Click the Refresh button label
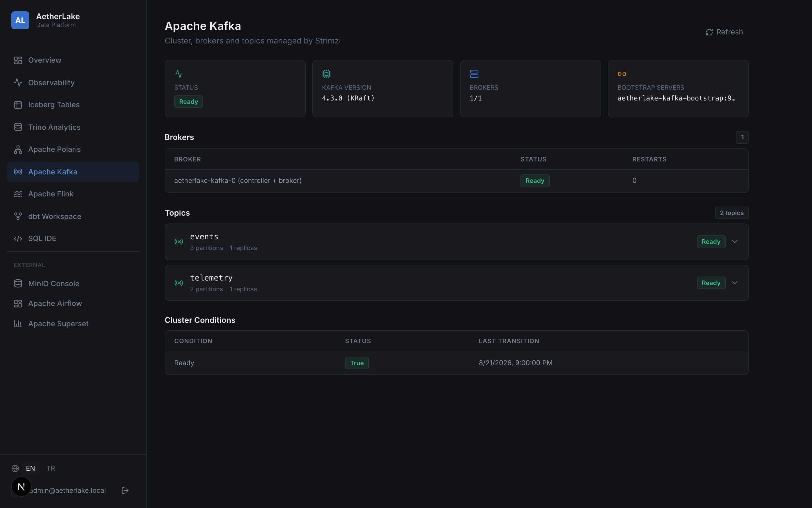 (x=729, y=32)
